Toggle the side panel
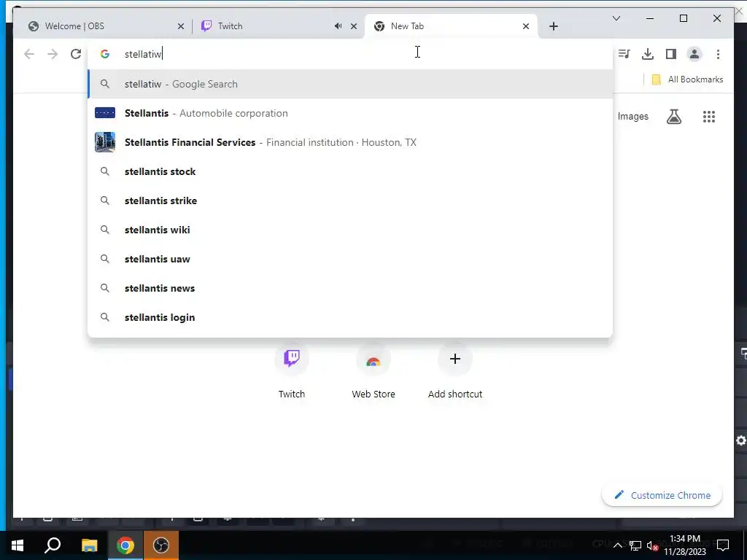This screenshot has width=747, height=560. pos(671,54)
